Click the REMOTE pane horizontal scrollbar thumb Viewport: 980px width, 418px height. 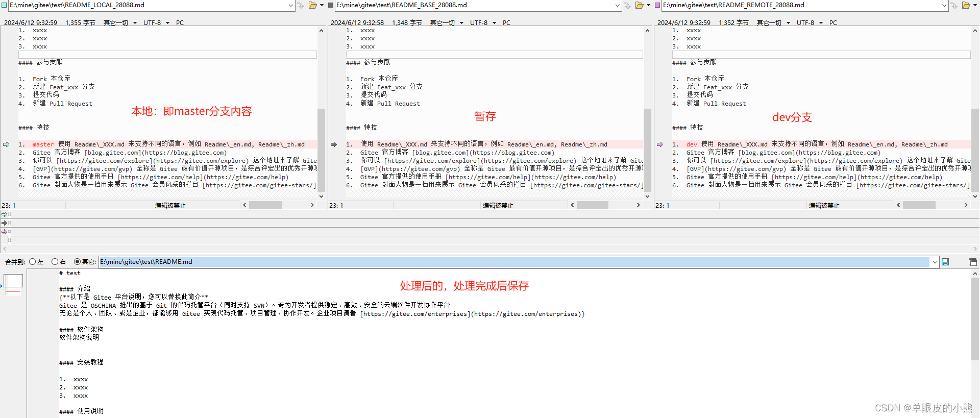pos(919,205)
